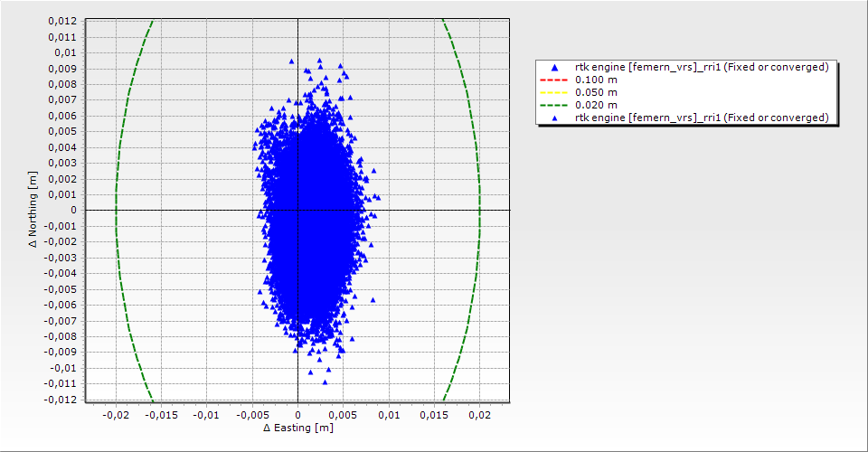Click the small blue triangle in the bottom legend entry
Image resolution: width=868 pixels, height=452 pixels.
(554, 118)
